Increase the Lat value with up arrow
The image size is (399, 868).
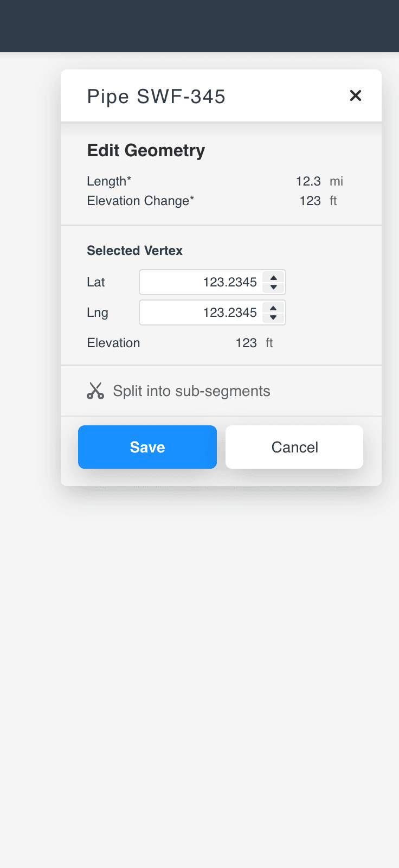274,278
